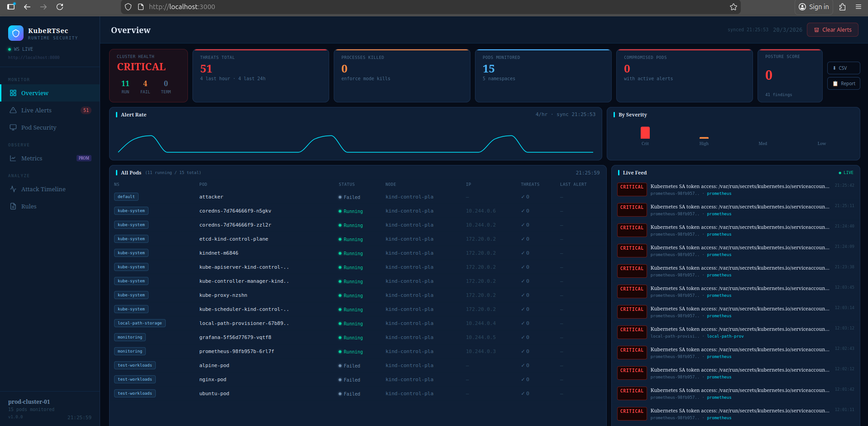Select Live Alerts in the sidebar
This screenshot has width=868, height=426.
tap(37, 110)
